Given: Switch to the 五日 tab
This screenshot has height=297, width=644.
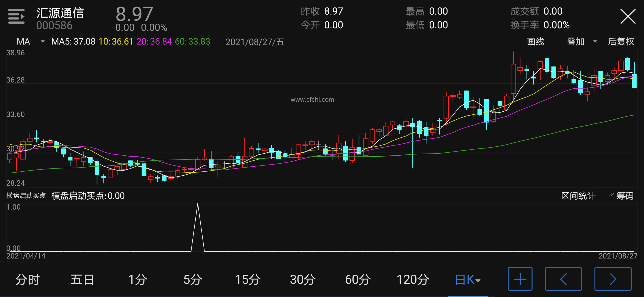Looking at the screenshot, I should point(82,280).
